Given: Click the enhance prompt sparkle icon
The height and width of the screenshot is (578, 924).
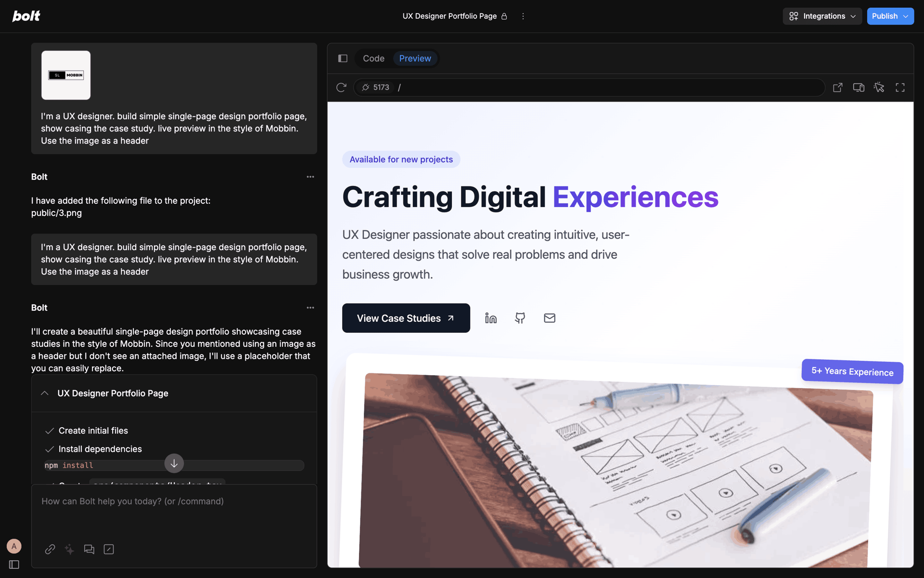Looking at the screenshot, I should click(70, 549).
